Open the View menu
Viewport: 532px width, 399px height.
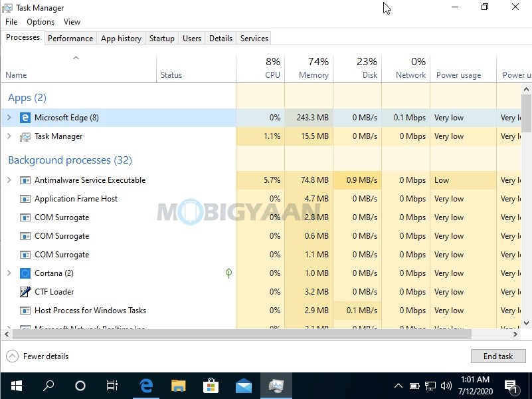[x=72, y=22]
